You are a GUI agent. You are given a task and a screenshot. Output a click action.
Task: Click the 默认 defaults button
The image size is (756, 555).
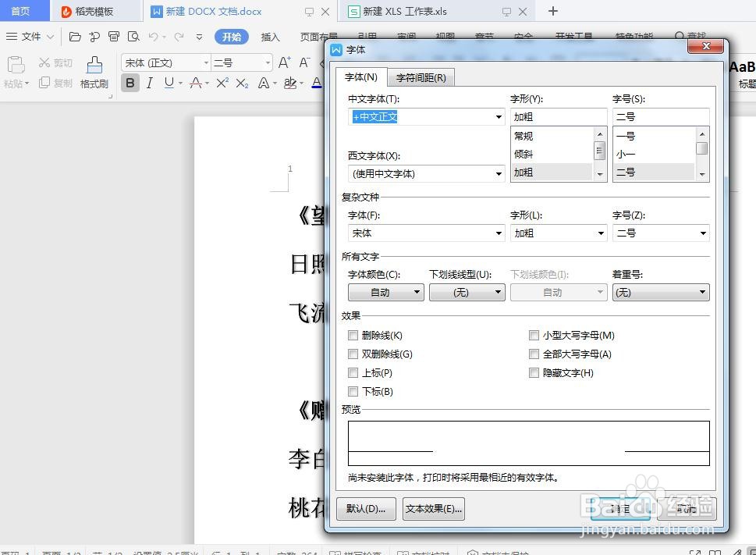tap(366, 508)
